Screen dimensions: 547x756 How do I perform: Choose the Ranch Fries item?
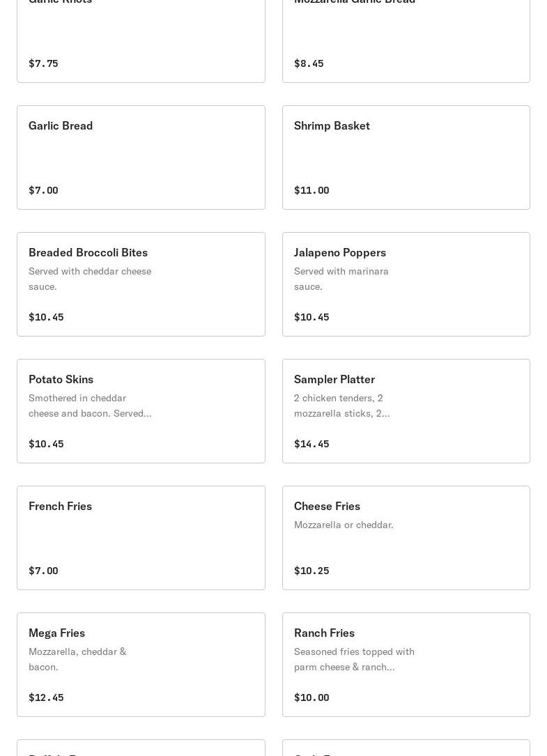[406, 665]
